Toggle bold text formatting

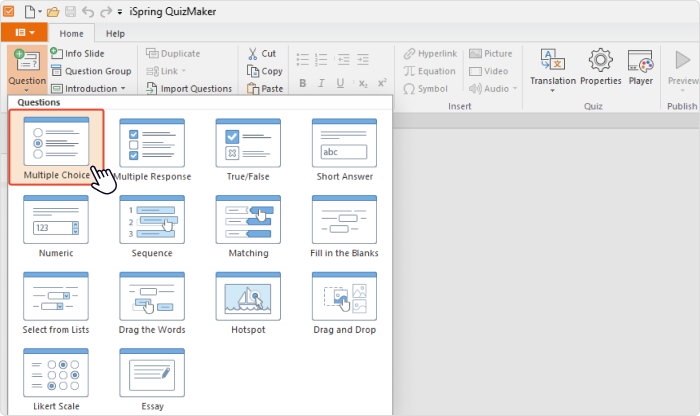pyautogui.click(x=303, y=83)
